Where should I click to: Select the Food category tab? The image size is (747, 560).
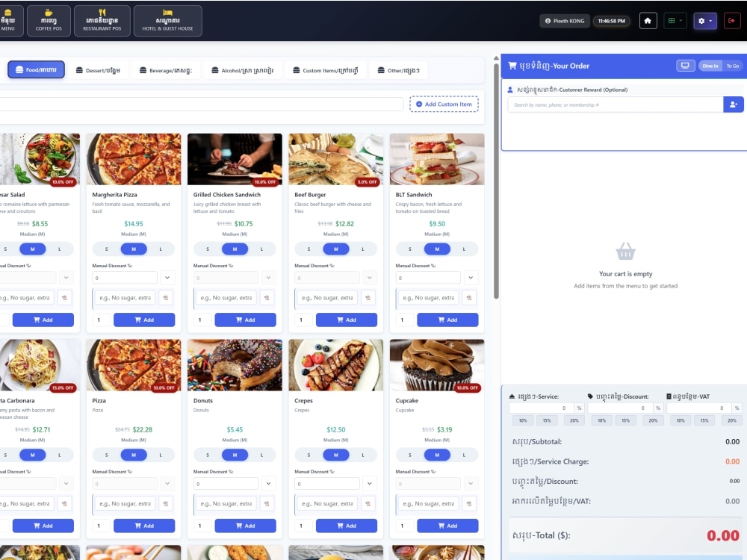click(x=36, y=70)
